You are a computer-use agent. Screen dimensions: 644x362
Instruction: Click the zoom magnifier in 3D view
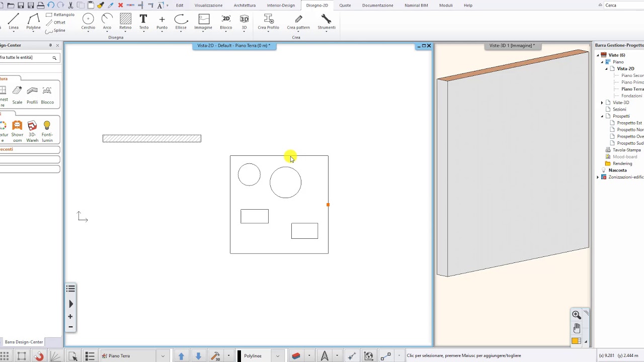click(x=576, y=315)
